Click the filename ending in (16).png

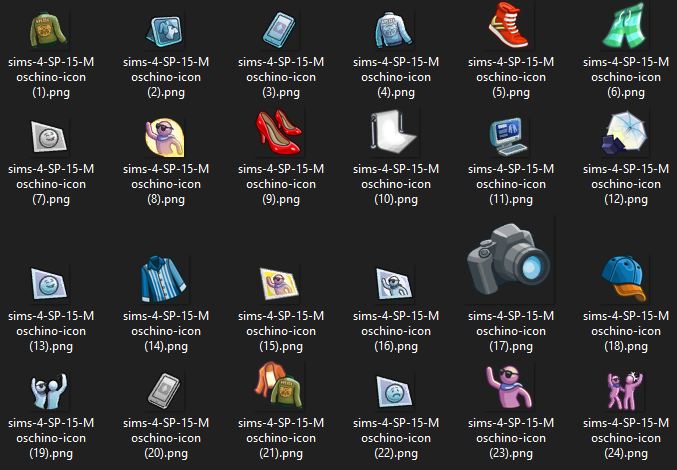[x=396, y=331]
